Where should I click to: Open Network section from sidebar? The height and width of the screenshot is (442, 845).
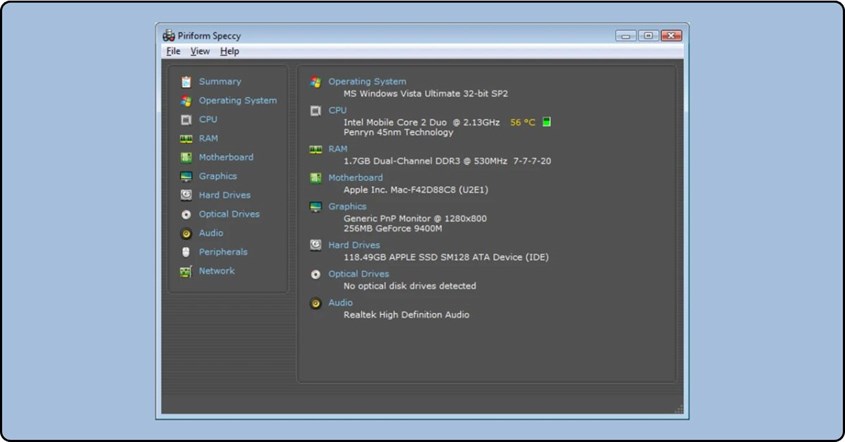(x=217, y=271)
